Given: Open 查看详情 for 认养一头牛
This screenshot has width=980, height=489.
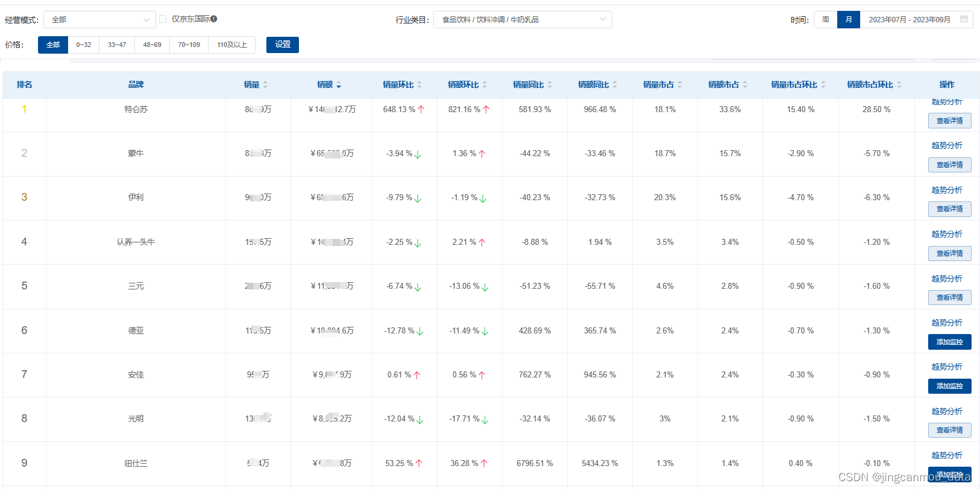Looking at the screenshot, I should pyautogui.click(x=950, y=253).
